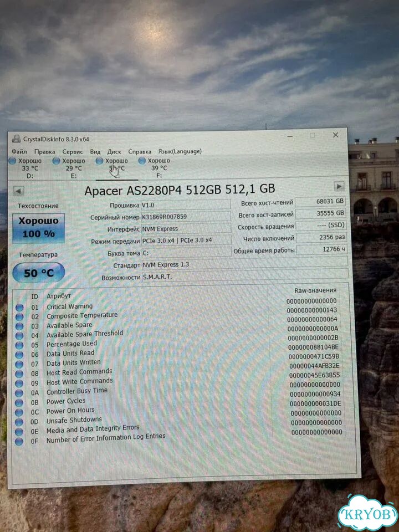This screenshot has height=532, width=399.
Task: Click the interface field NVM Express
Action: (186, 229)
